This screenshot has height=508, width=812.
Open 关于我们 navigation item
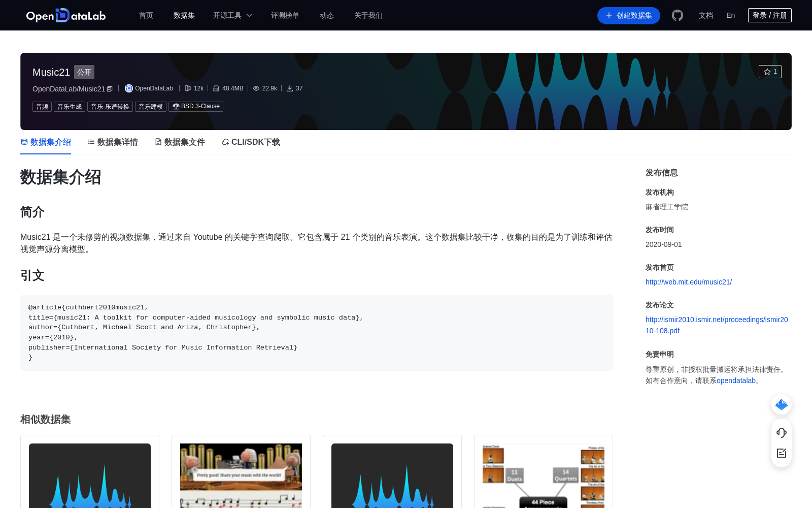coord(368,15)
